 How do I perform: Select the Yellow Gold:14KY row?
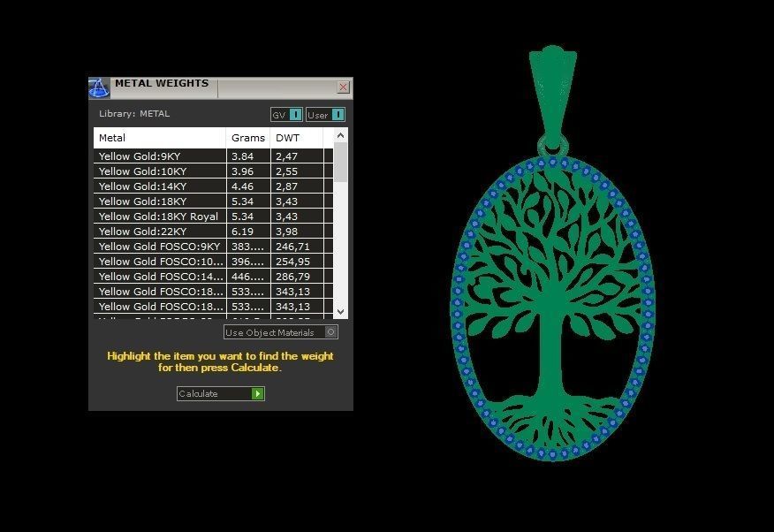point(213,186)
